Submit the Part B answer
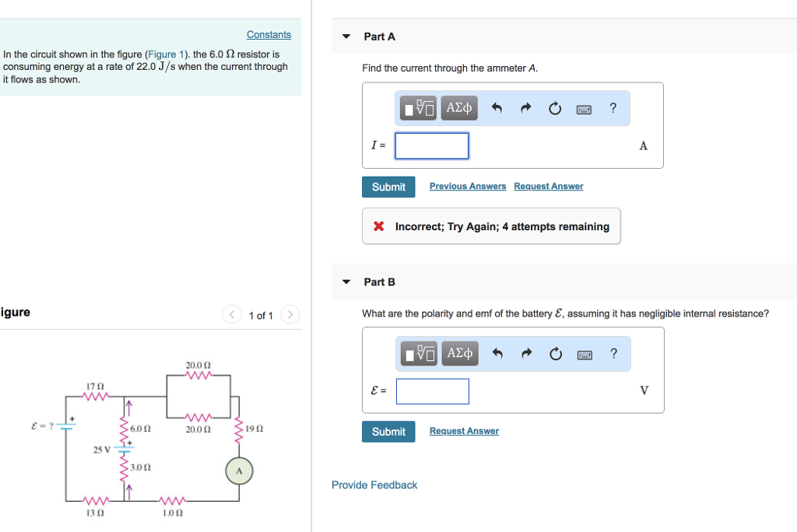Image resolution: width=797 pixels, height=532 pixels. pos(388,432)
